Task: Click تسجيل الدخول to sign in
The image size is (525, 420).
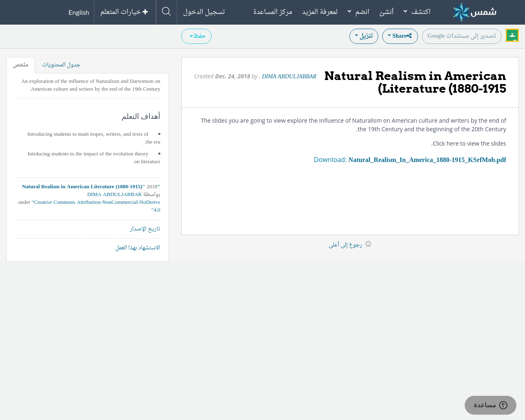Action: pos(204,12)
